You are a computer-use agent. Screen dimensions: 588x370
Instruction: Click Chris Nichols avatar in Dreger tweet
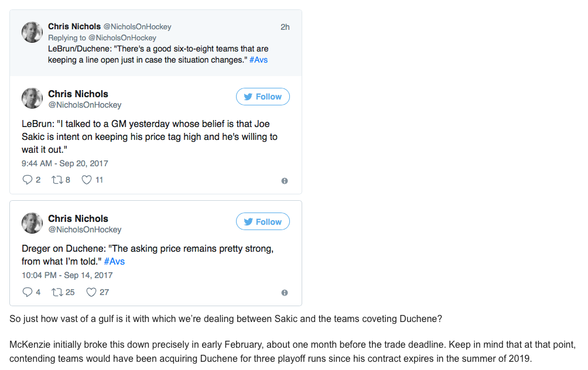tap(32, 223)
